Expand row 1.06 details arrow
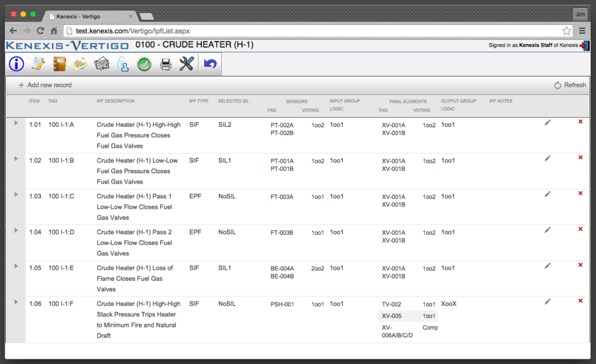Screen dimensions: 596x364 pyautogui.click(x=16, y=302)
